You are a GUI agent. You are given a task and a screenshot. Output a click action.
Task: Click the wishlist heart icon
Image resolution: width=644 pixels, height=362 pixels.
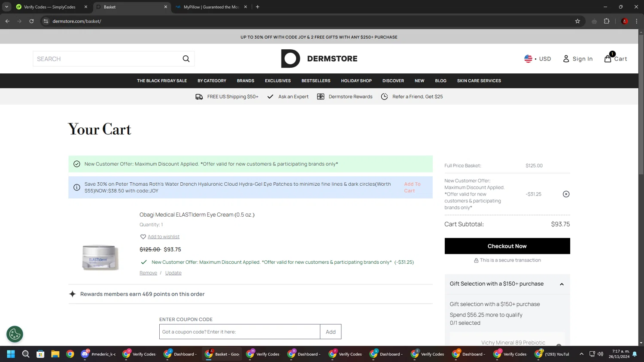(x=143, y=237)
